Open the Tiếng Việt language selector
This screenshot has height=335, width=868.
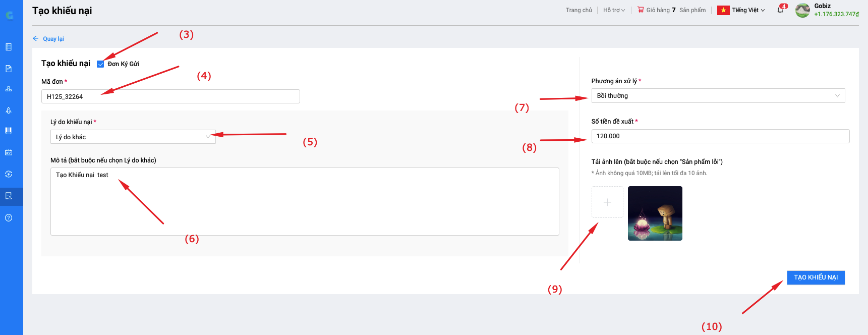point(741,10)
